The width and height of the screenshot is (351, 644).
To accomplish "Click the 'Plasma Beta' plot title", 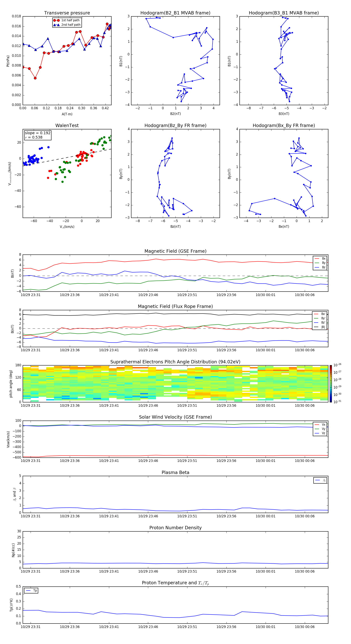I will point(175,472).
